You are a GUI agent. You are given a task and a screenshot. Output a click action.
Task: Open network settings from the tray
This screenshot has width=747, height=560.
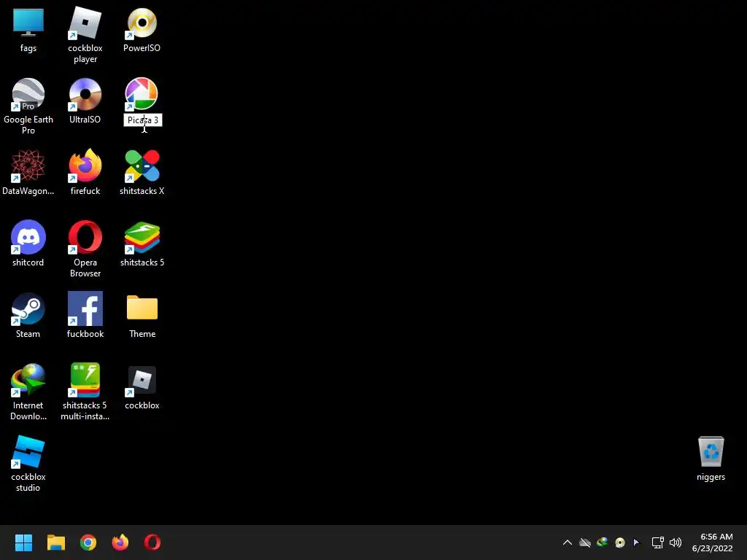pos(658,542)
